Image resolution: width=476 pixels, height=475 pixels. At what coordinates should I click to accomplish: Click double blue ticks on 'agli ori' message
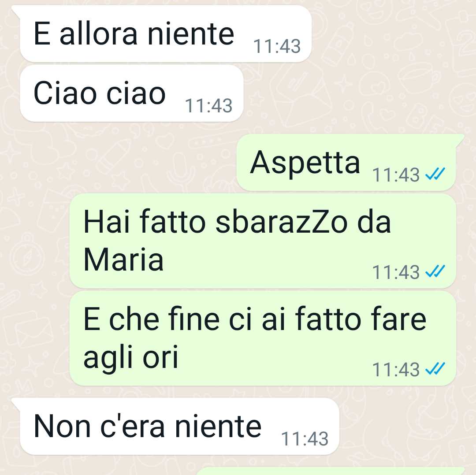click(435, 368)
